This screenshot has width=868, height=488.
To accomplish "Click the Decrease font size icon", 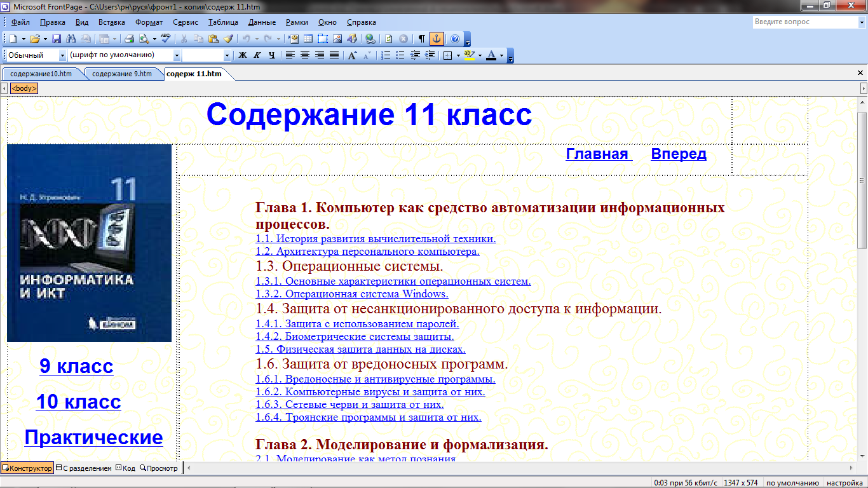I will click(x=367, y=55).
